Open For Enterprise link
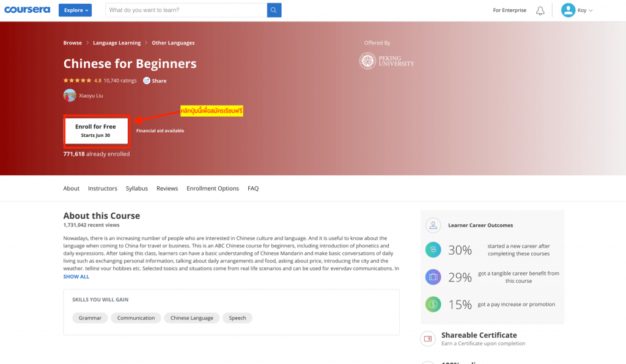The width and height of the screenshot is (626, 364). coord(509,10)
